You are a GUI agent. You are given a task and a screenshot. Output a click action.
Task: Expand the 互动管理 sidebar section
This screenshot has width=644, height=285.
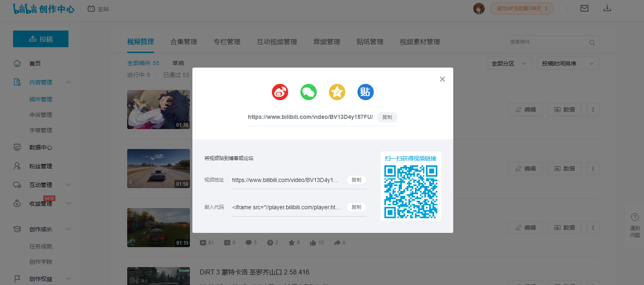pyautogui.click(x=68, y=185)
